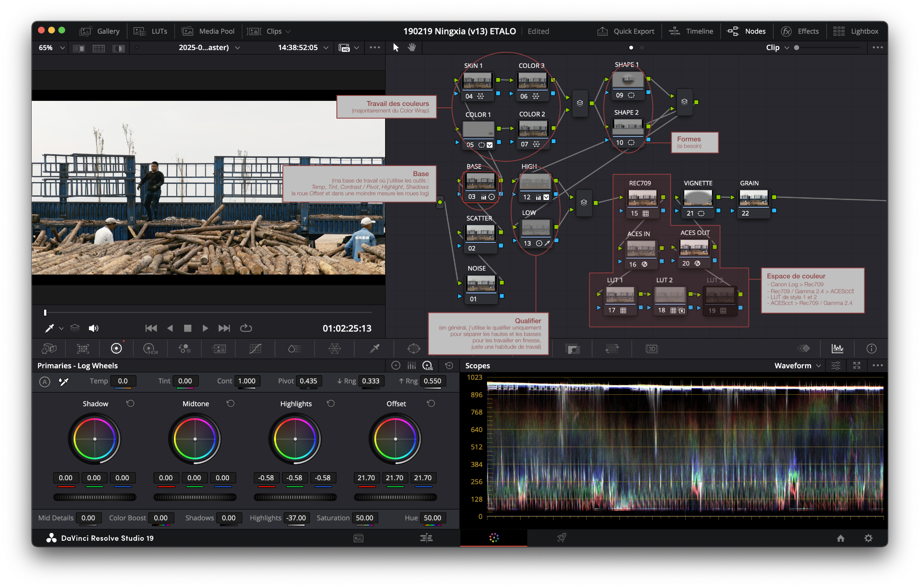918x588 pixels.
Task: Open the Color Warper palette
Action: pyautogui.click(x=335, y=349)
